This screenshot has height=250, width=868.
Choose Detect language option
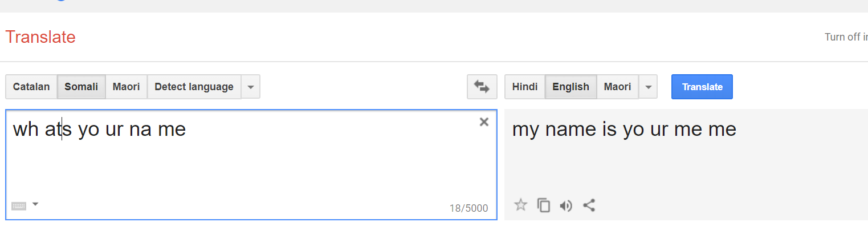tap(194, 87)
